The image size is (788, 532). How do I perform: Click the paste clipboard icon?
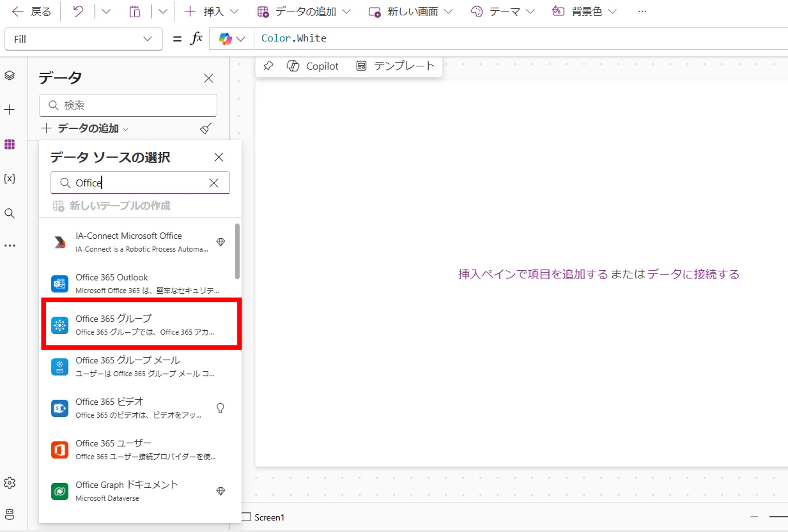coord(135,12)
